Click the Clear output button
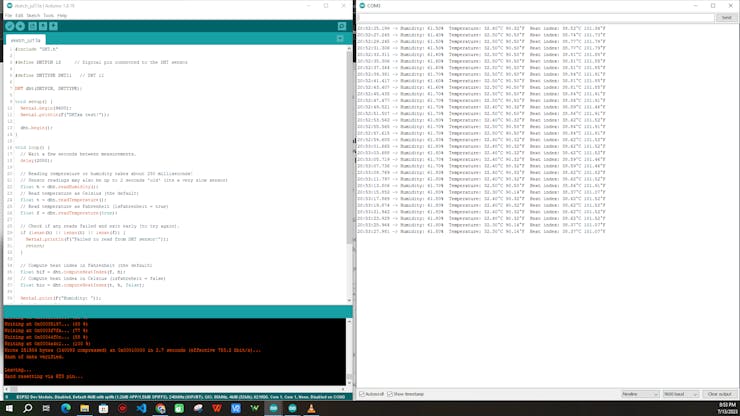Image resolution: width=740 pixels, height=416 pixels. coord(720,394)
